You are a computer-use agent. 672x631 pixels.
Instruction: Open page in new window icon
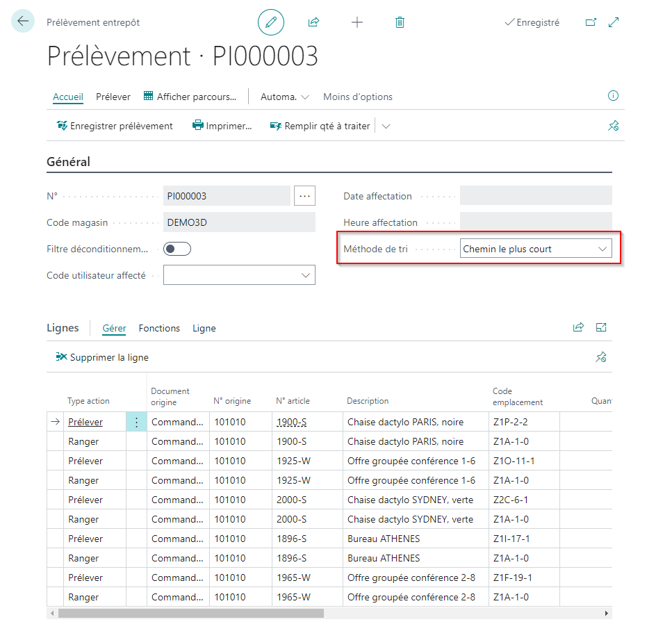[x=591, y=22]
